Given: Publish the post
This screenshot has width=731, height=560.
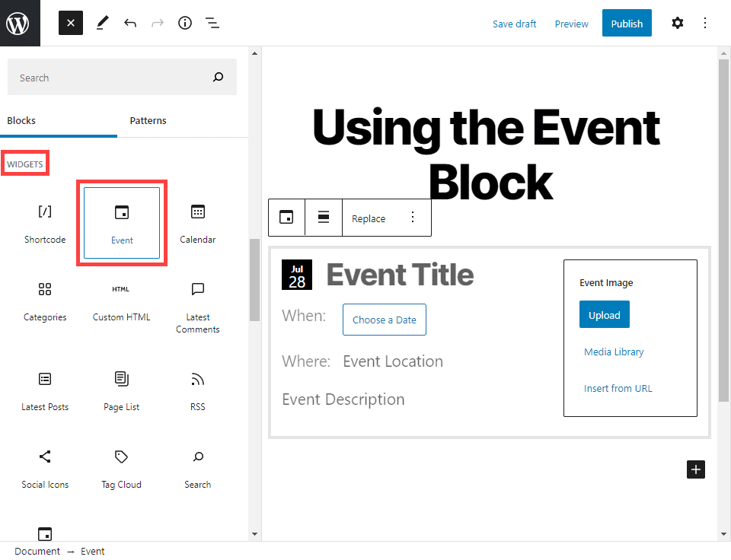Looking at the screenshot, I should (627, 23).
